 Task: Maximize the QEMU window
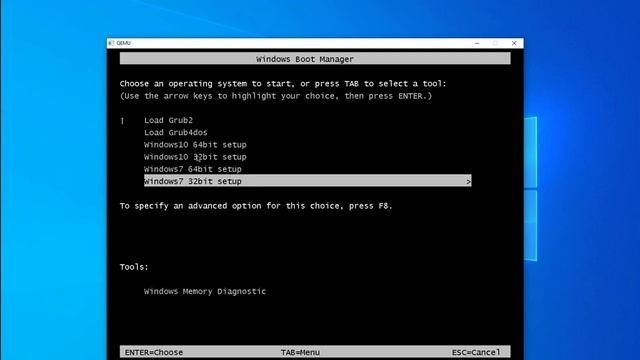(496, 43)
